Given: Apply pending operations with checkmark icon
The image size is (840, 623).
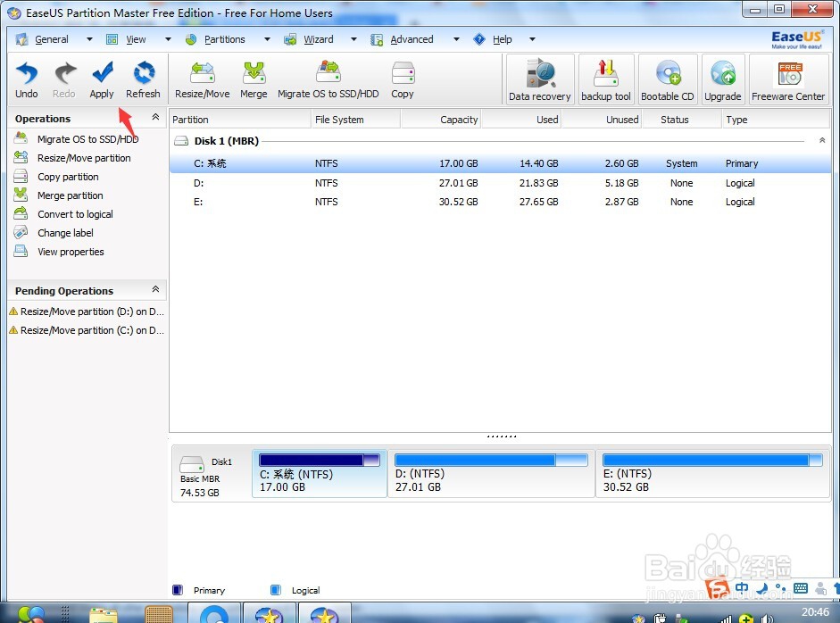Looking at the screenshot, I should point(102,79).
